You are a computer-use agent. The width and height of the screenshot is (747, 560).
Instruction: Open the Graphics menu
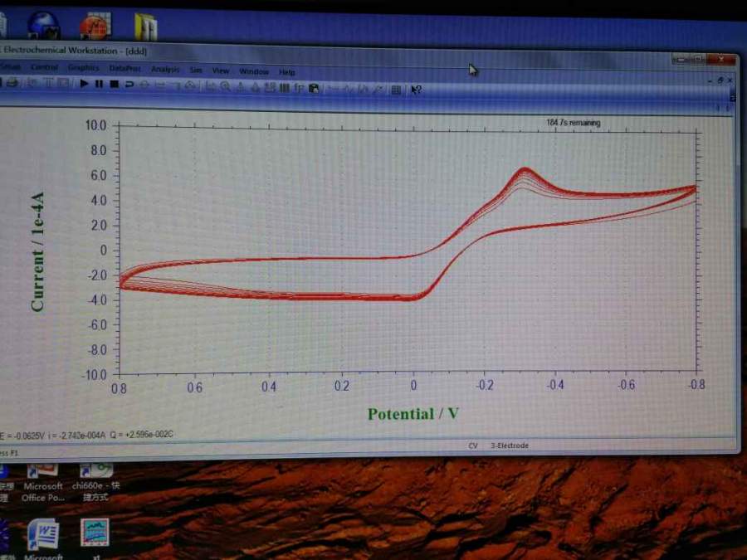(83, 68)
